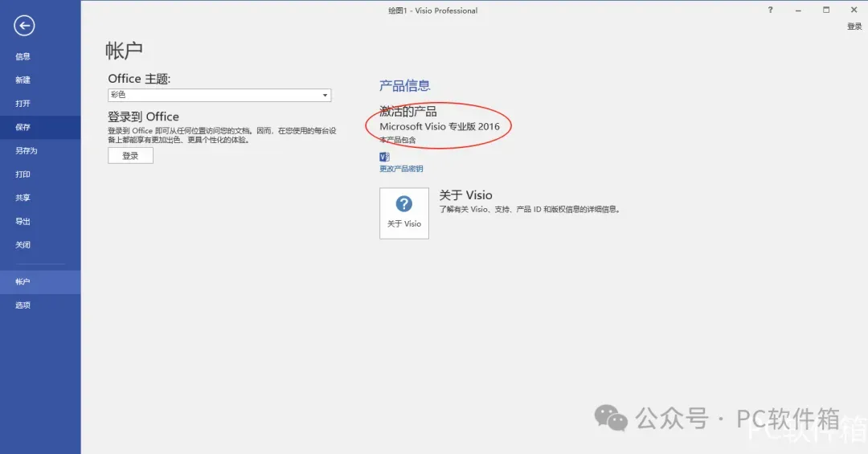Select 帐户 in the sidebar
Screen dimensions: 868x454
click(40, 282)
